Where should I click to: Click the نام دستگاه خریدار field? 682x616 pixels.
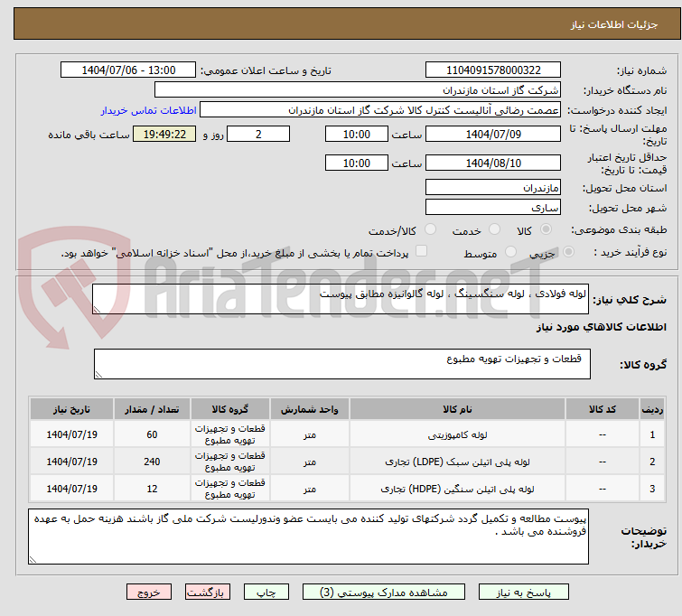click(358, 90)
